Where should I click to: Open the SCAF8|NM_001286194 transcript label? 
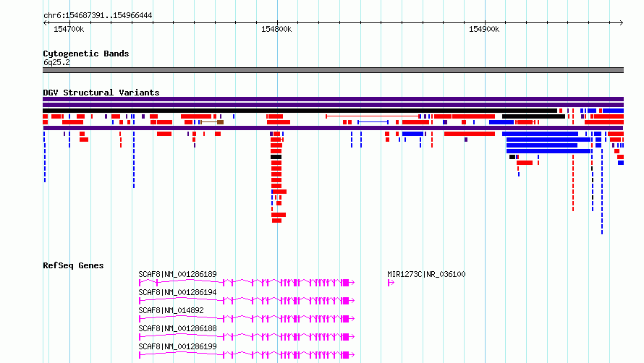(177, 292)
